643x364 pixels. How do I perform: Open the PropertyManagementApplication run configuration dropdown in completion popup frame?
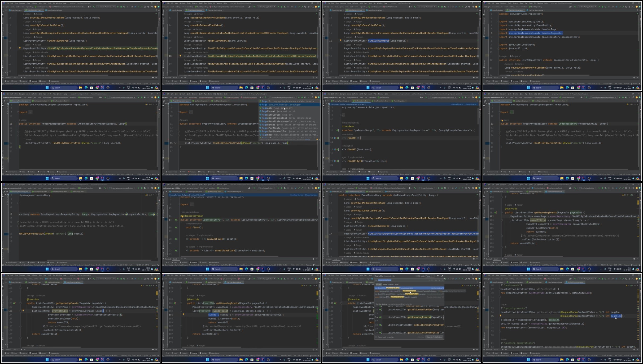[282, 97]
